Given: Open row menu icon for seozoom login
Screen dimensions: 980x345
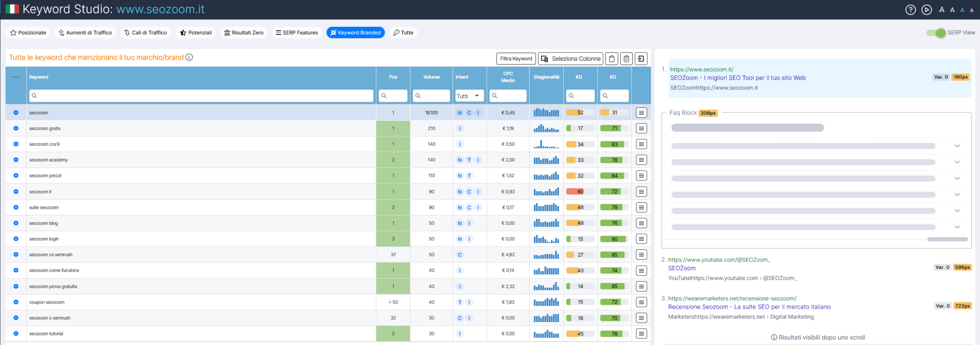Looking at the screenshot, I should click(641, 239).
